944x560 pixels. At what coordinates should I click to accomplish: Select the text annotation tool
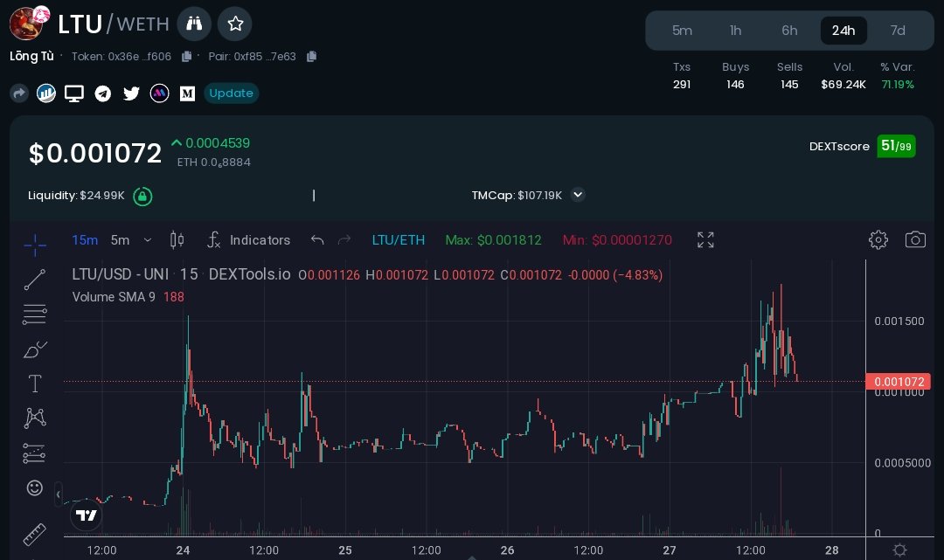[35, 384]
